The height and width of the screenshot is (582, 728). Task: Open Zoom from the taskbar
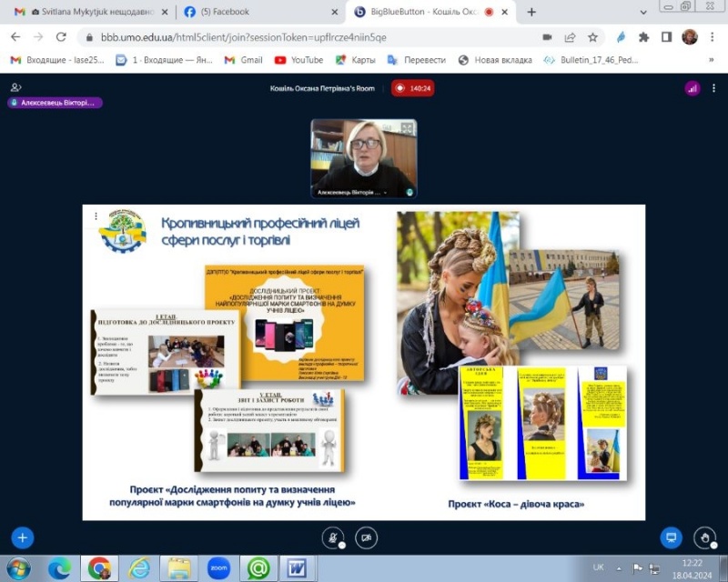tap(218, 568)
